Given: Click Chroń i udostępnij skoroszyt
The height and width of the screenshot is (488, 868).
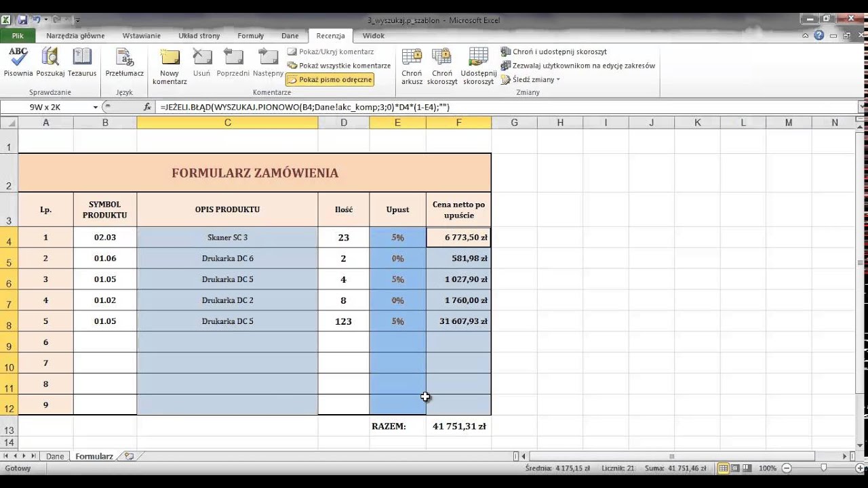Looking at the screenshot, I should click(x=554, y=52).
